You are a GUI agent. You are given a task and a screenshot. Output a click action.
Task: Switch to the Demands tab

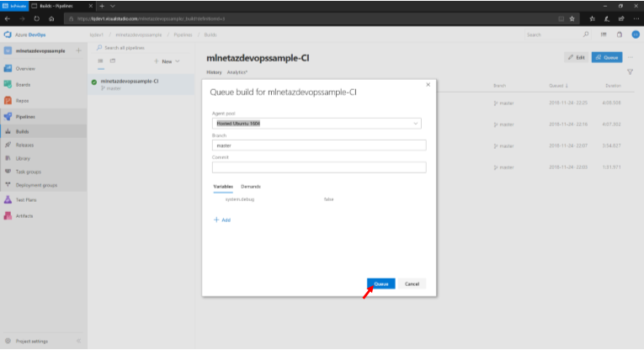251,187
